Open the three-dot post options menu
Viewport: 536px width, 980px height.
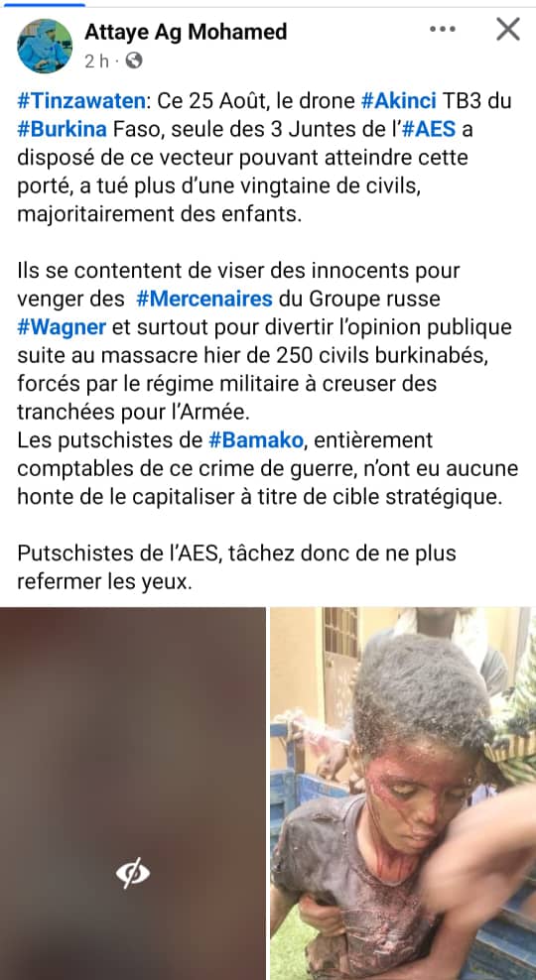(442, 30)
